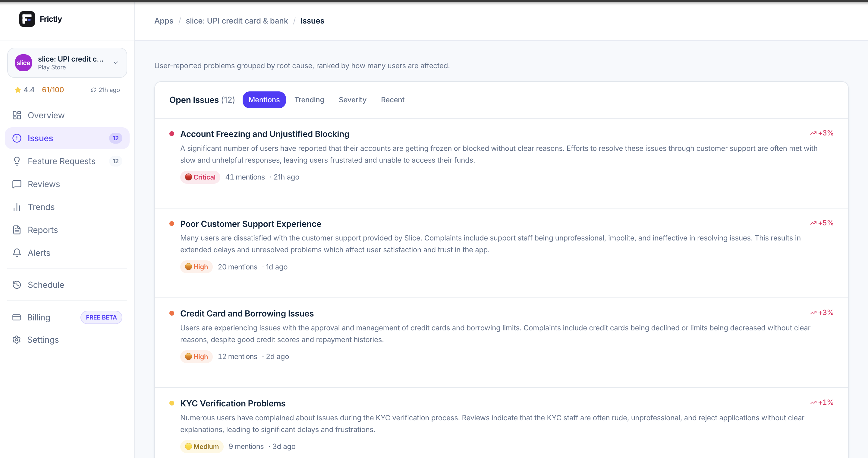
Task: Click +3% trend indicator on Credit Card
Action: coord(822,313)
